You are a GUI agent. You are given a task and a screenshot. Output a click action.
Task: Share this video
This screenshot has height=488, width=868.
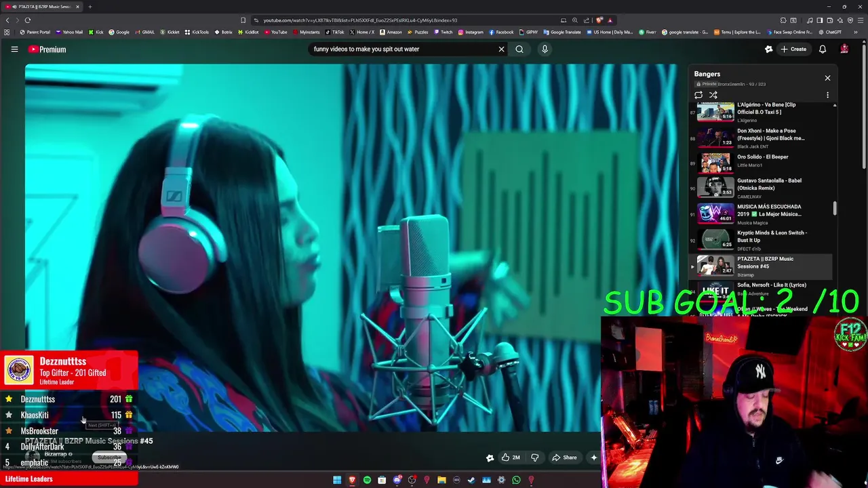click(564, 457)
